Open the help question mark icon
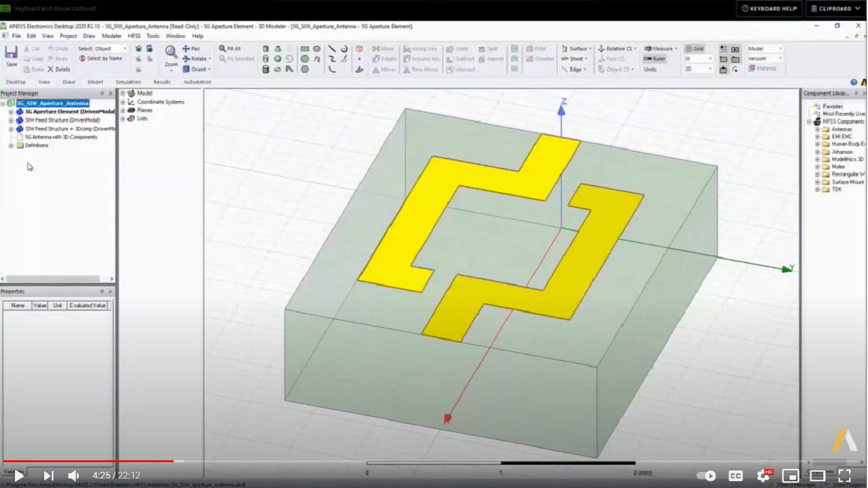 pyautogui.click(x=854, y=82)
